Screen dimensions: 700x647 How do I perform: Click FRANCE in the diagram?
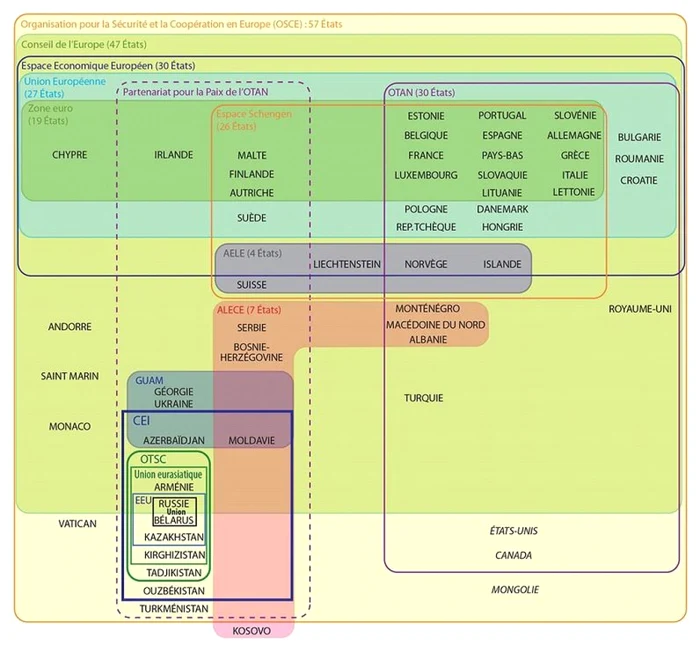click(x=426, y=155)
